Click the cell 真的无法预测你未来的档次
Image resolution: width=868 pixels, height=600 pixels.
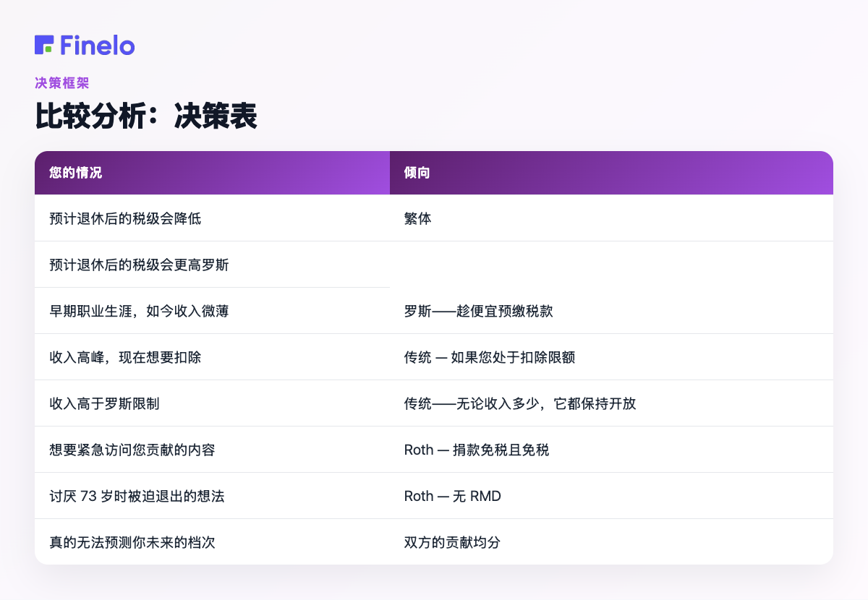coord(212,542)
